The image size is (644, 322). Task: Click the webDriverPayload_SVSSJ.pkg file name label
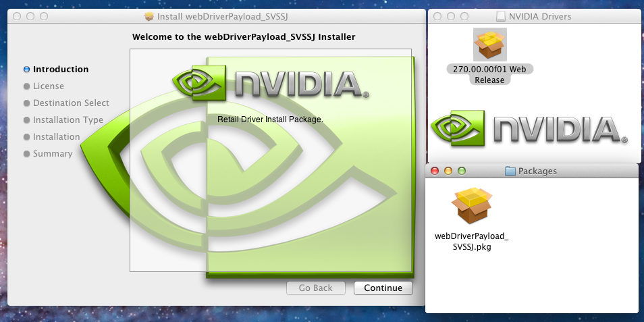[x=471, y=242]
